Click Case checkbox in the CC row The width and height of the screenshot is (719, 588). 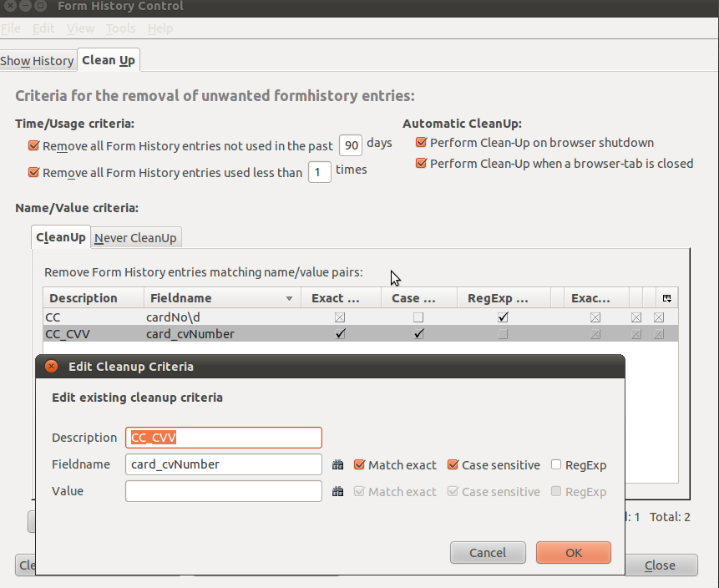point(418,317)
